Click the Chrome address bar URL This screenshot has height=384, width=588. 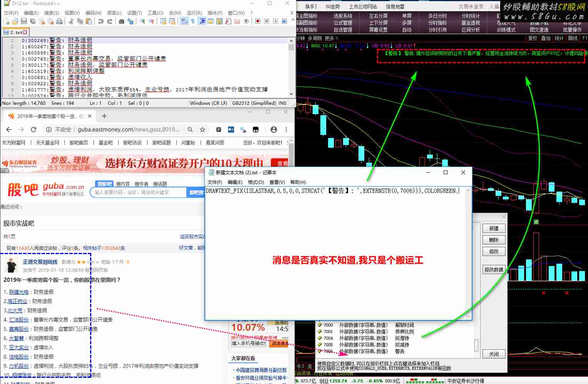[x=129, y=130]
